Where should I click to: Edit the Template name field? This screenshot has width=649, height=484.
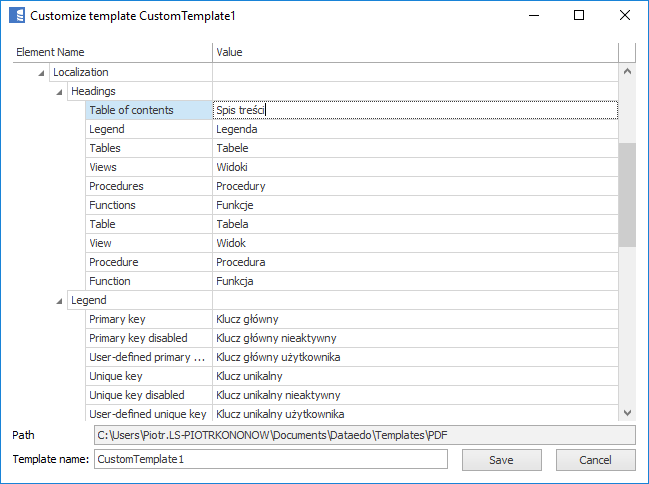270,459
